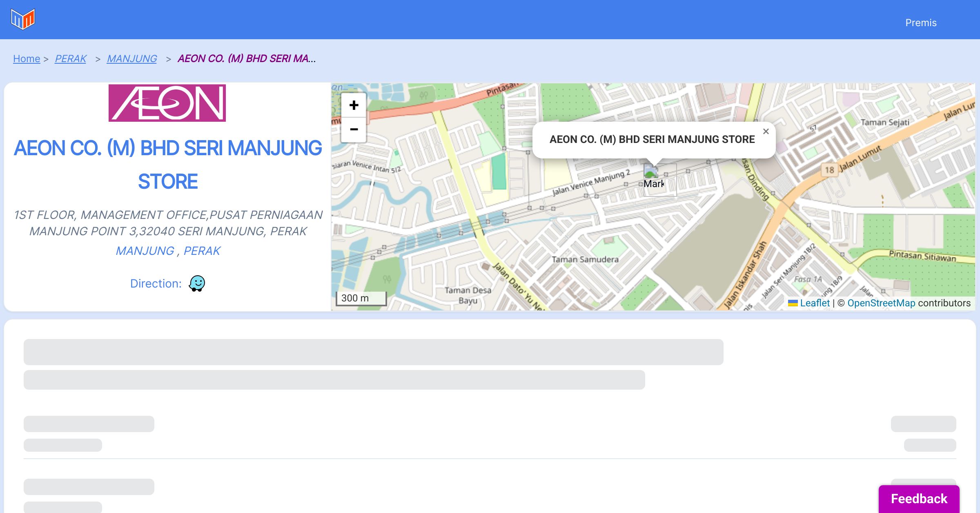Open the Premis menu item
Viewport: 980px width, 513px height.
[921, 23]
